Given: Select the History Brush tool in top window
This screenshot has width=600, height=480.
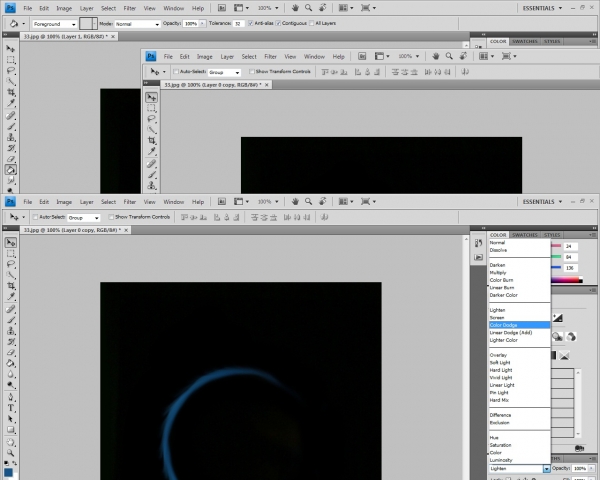Looking at the screenshot, I should 11,148.
